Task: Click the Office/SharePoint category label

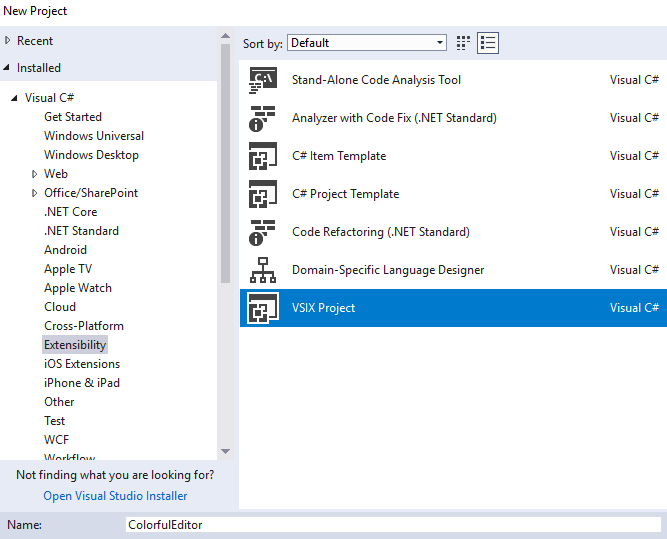Action: pyautogui.click(x=91, y=193)
